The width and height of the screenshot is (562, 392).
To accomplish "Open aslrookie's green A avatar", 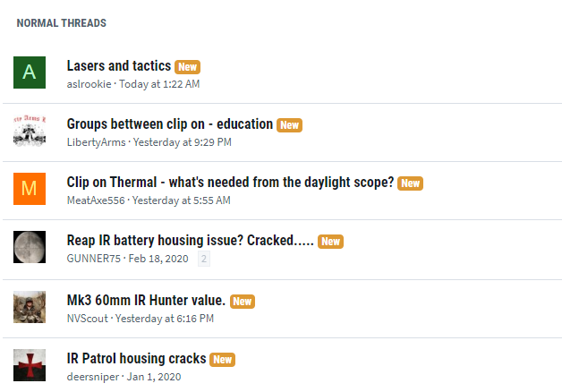I will point(30,72).
